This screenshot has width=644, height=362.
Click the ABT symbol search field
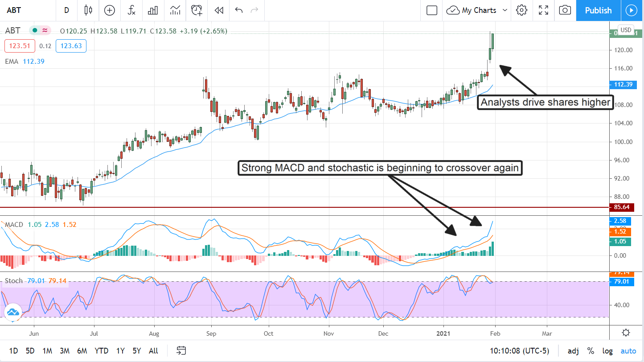[27, 10]
